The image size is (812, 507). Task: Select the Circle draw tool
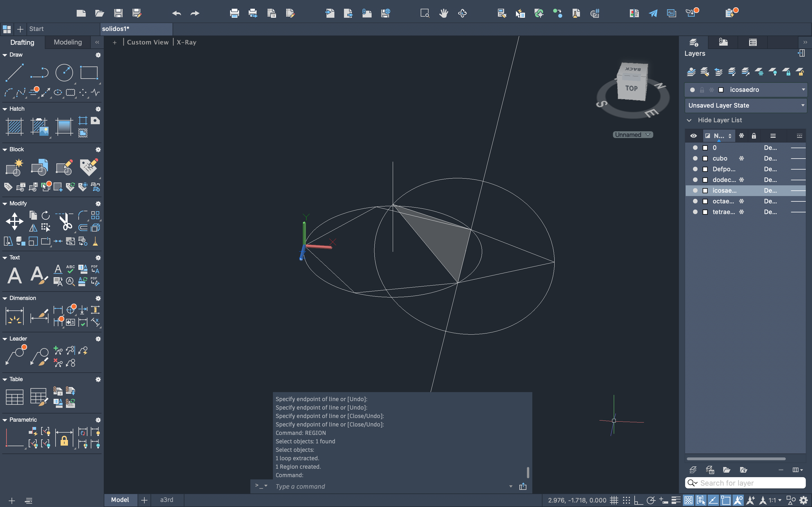tap(64, 72)
